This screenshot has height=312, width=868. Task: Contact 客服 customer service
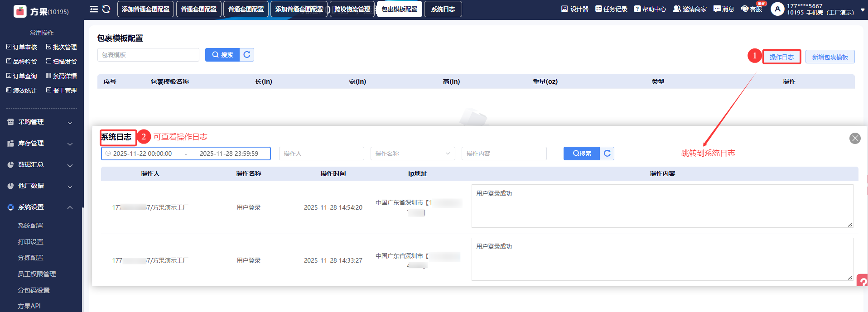pos(751,9)
